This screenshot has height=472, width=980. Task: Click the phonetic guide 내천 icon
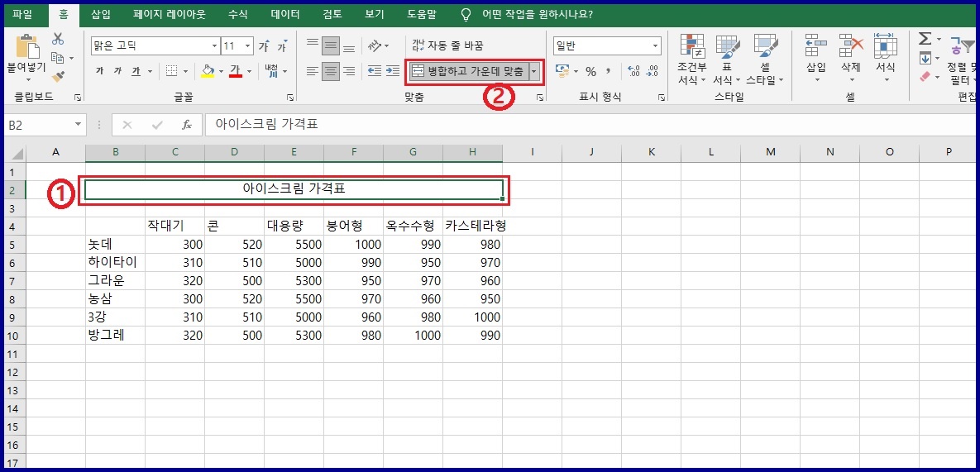coord(271,71)
